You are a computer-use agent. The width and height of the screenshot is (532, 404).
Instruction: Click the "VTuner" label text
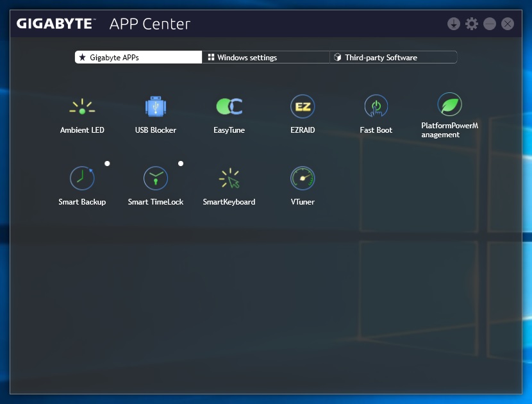pyautogui.click(x=303, y=202)
